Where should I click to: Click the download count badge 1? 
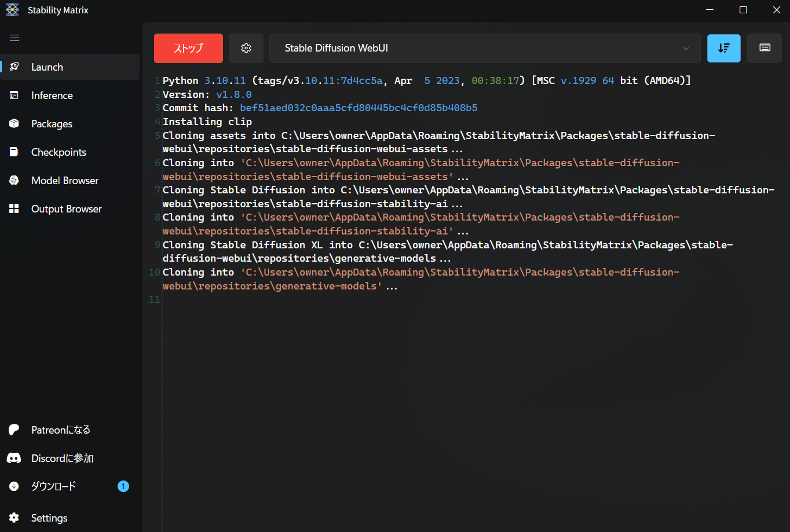pos(123,486)
